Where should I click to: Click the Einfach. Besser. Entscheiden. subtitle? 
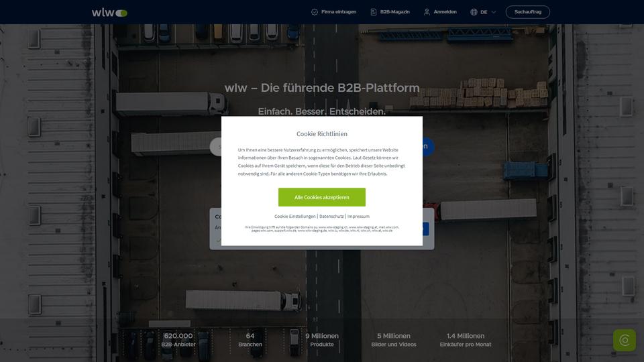pos(321,111)
